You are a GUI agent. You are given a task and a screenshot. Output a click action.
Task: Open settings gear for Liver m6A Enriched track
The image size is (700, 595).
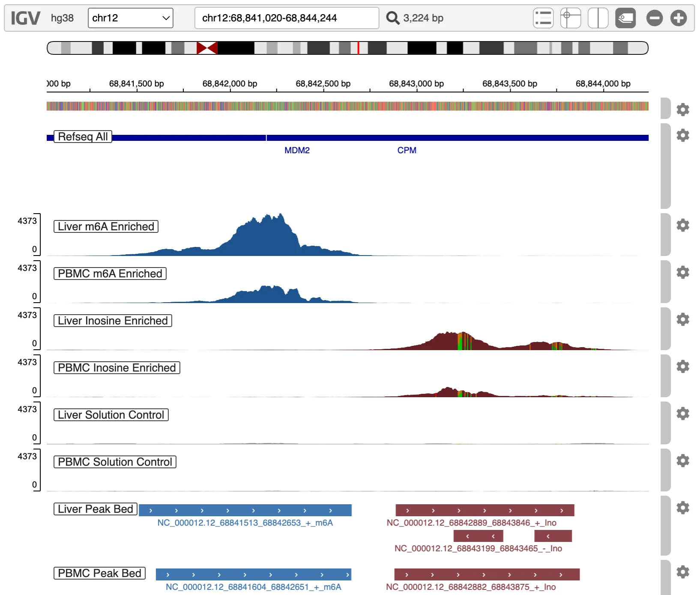pyautogui.click(x=682, y=225)
